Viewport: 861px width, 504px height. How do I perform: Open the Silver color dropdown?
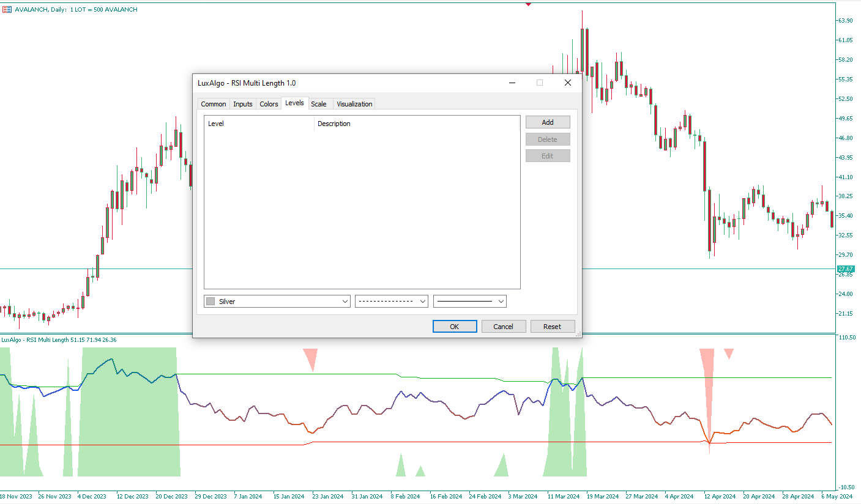tap(344, 302)
